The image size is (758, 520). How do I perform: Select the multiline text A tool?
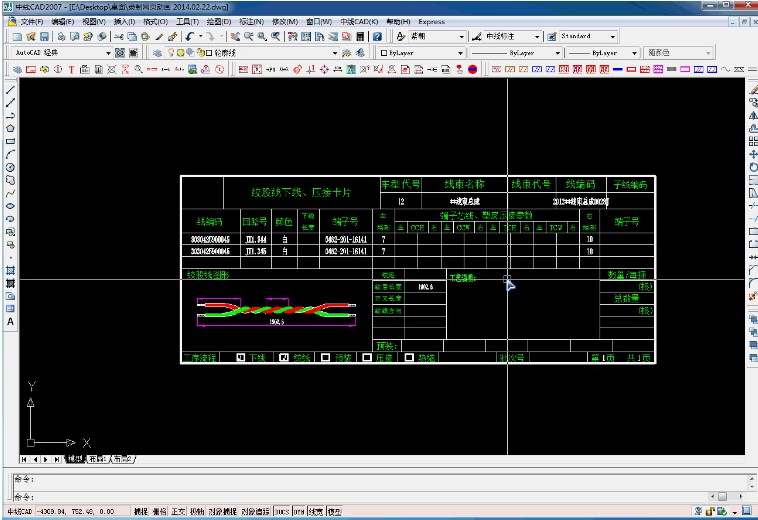(x=10, y=322)
